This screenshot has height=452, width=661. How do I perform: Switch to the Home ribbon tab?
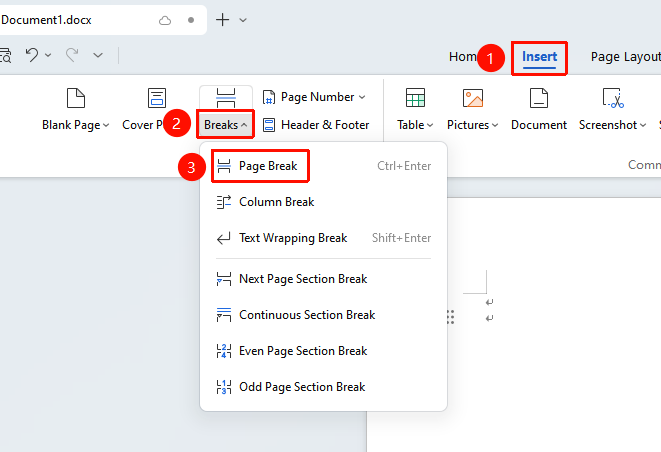pyautogui.click(x=462, y=56)
